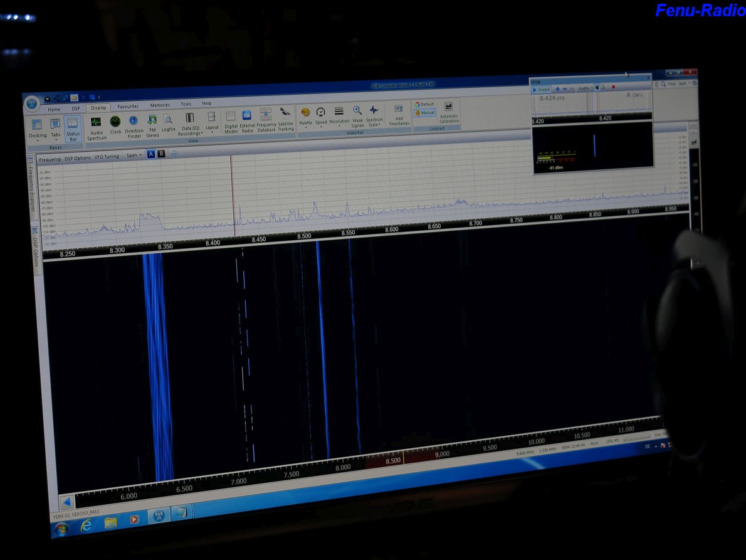Image resolution: width=746 pixels, height=560 pixels.
Task: Click Enable play button in VFOA window
Action: [541, 90]
